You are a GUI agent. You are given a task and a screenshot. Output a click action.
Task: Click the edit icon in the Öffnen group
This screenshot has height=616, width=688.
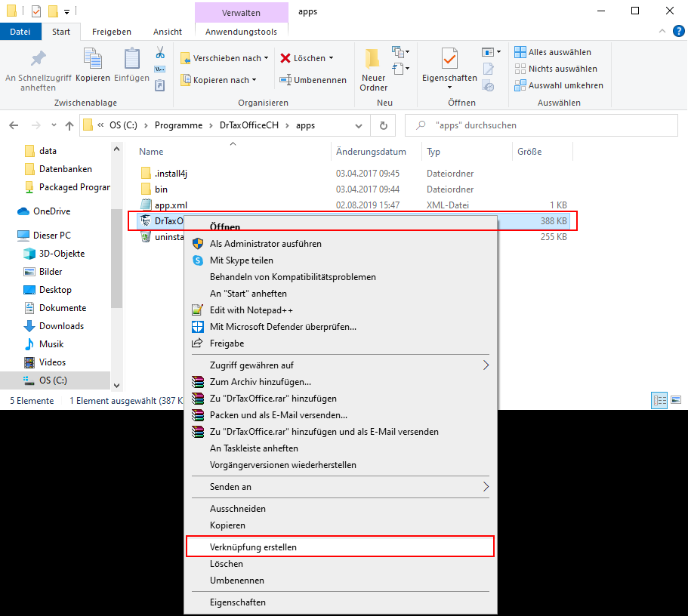pos(488,69)
